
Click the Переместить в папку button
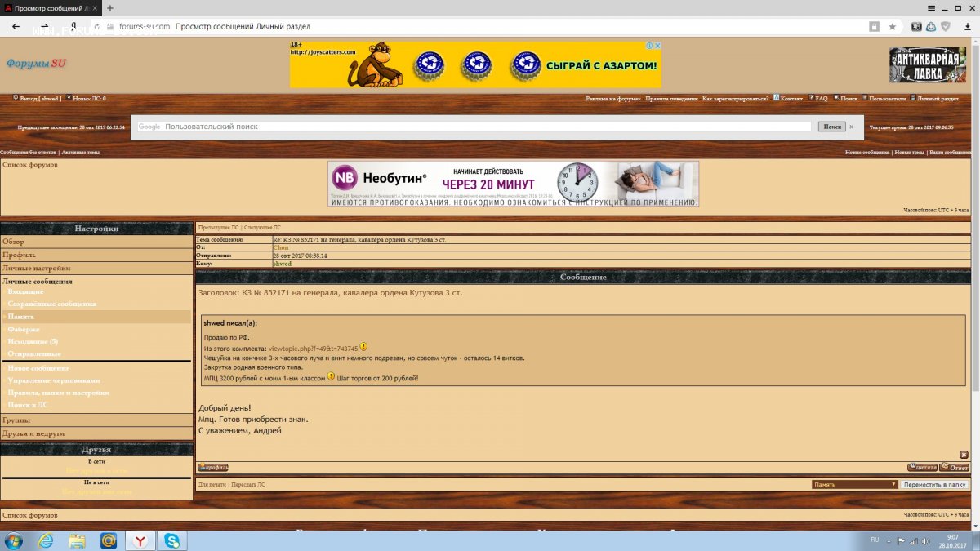tap(935, 484)
